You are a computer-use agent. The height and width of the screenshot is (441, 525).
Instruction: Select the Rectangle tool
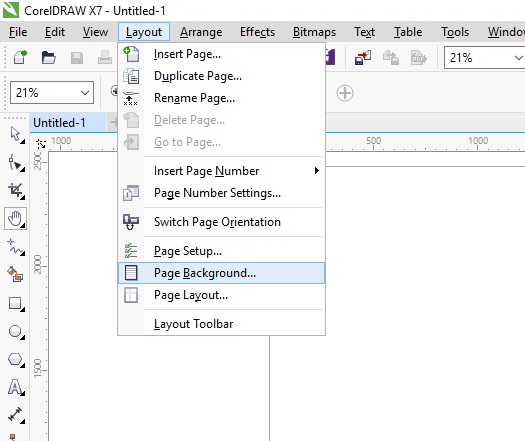tap(16, 303)
